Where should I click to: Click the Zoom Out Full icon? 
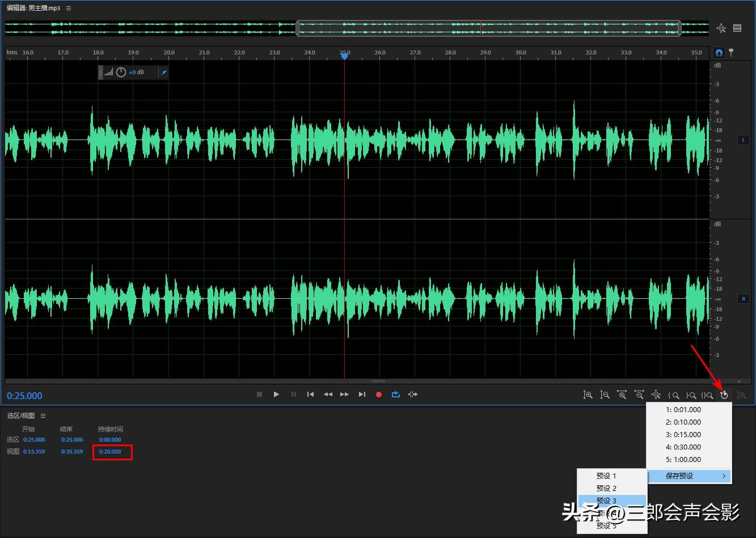click(x=656, y=395)
